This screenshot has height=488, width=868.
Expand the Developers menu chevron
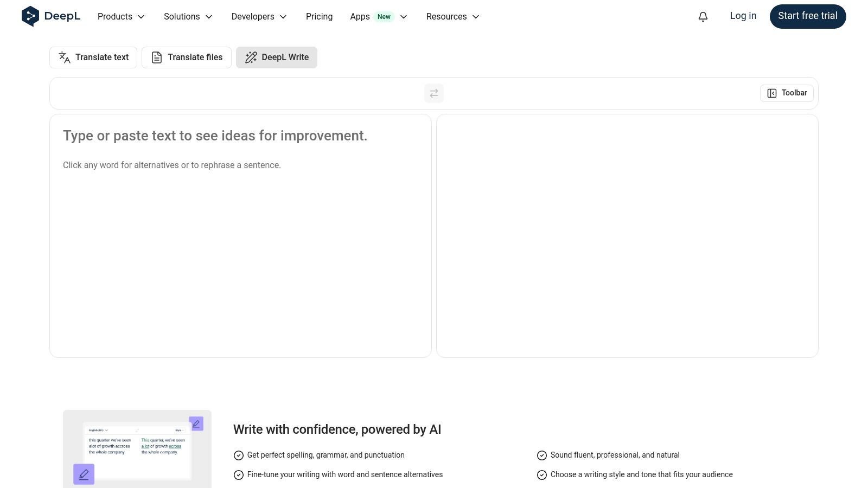(x=283, y=17)
